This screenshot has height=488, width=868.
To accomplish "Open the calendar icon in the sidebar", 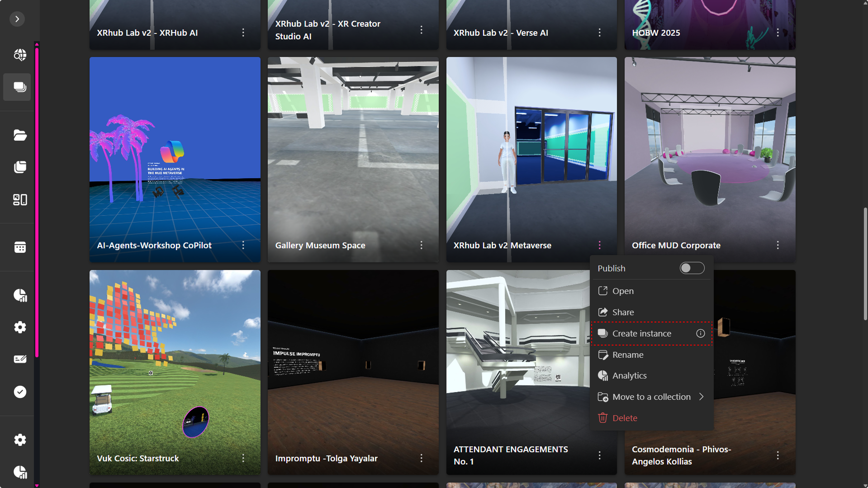I will tap(20, 247).
